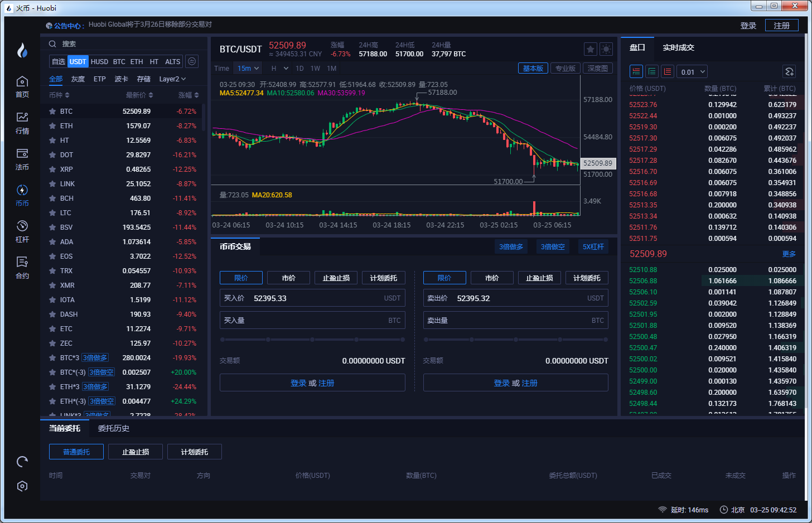The image size is (812, 523).
Task: Click the refresh icon in left sidebar
Action: point(22,462)
